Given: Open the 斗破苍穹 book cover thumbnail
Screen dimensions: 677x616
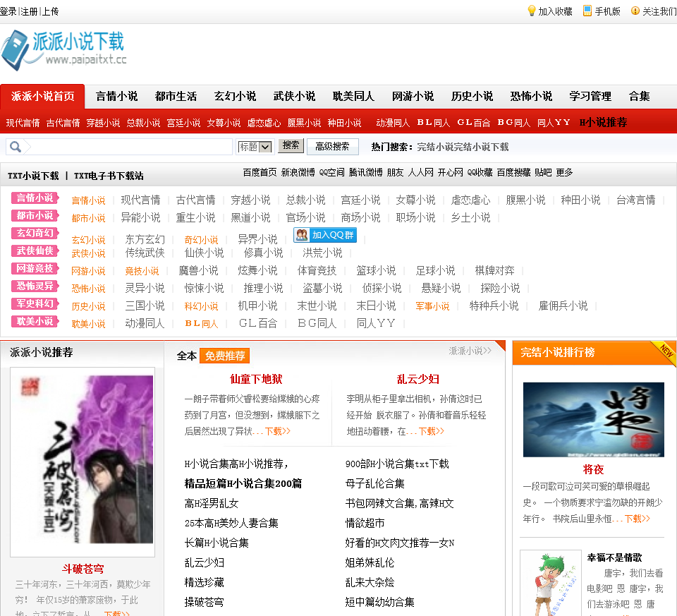Looking at the screenshot, I should (x=83, y=461).
